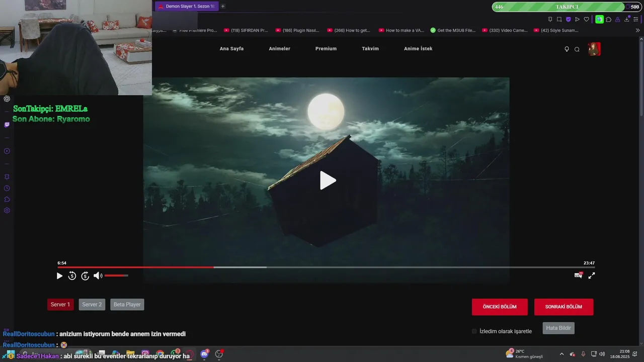Go to previous episode via ÖNCEKİ BÖLÜM
Viewport: 644px width, 362px height.
click(x=500, y=307)
